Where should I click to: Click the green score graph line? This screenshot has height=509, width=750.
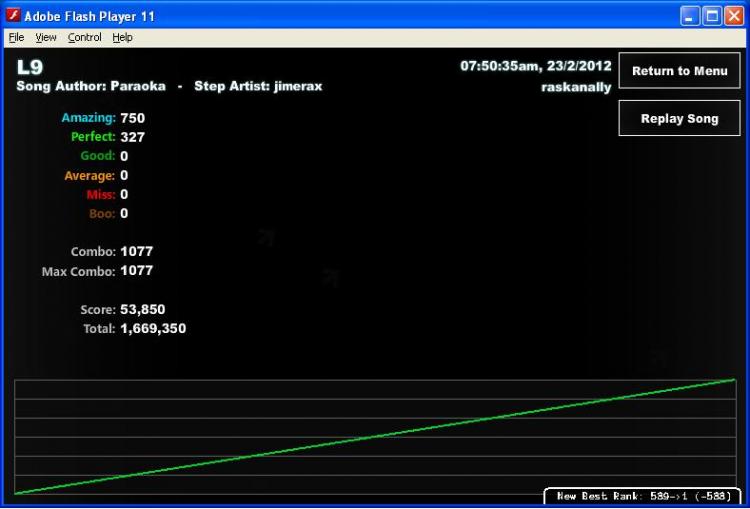(x=375, y=436)
